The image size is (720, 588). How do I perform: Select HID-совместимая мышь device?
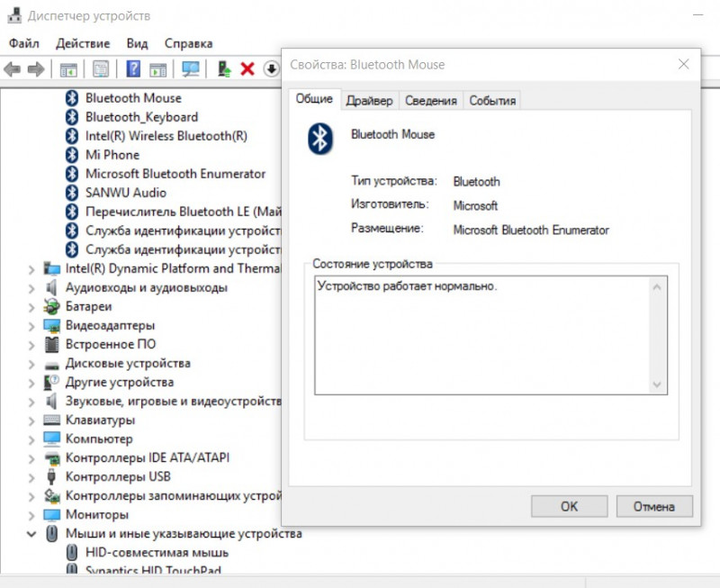pos(157,553)
